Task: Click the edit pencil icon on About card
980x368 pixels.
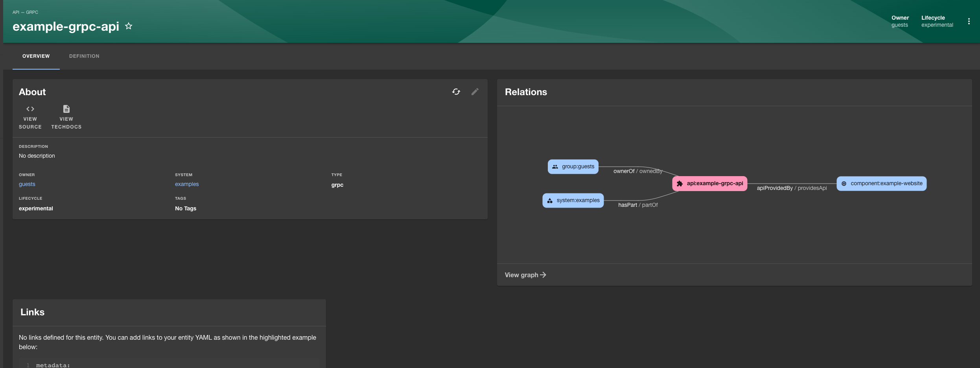Action: (x=475, y=92)
